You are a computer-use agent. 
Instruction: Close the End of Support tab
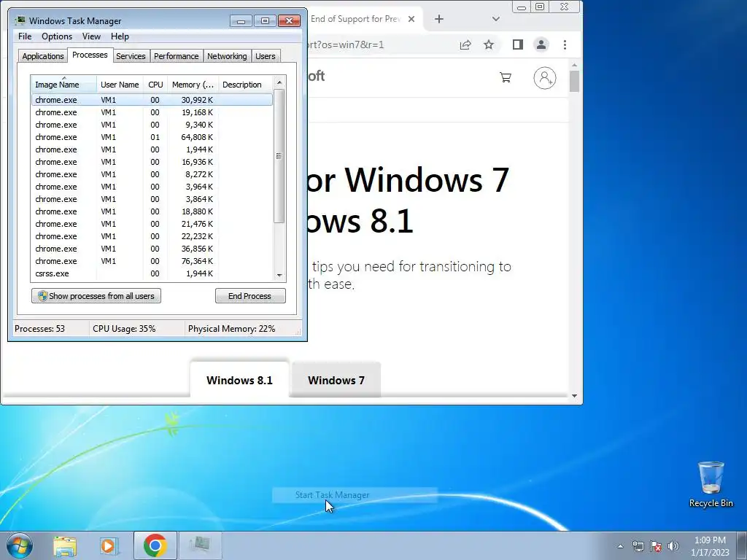pos(411,19)
